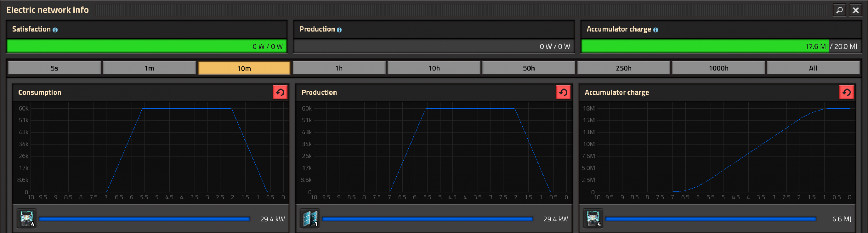Close the Electric network info window
Image resolution: width=868 pixels, height=233 pixels.
coord(856,10)
